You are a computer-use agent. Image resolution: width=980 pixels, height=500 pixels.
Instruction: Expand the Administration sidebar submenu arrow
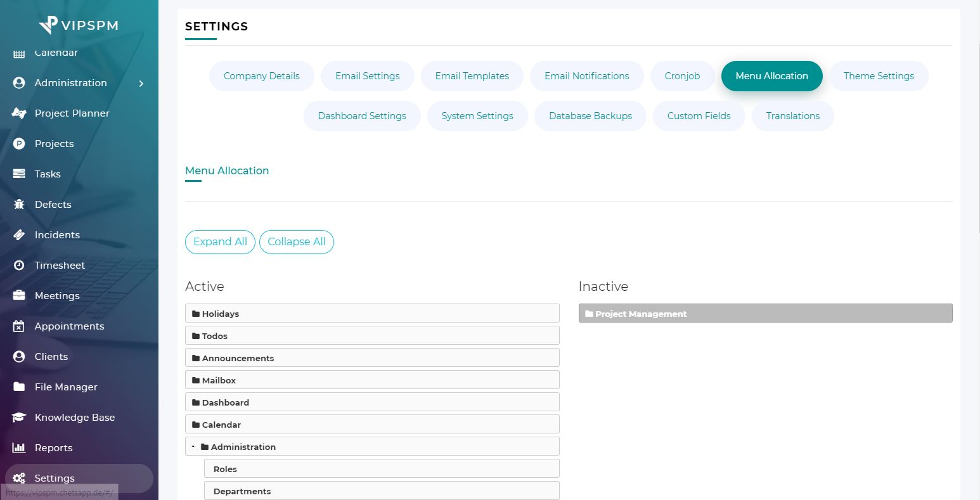point(141,84)
